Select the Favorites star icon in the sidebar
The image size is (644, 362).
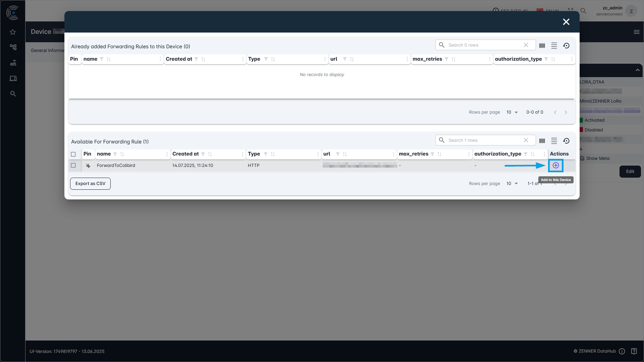(13, 32)
